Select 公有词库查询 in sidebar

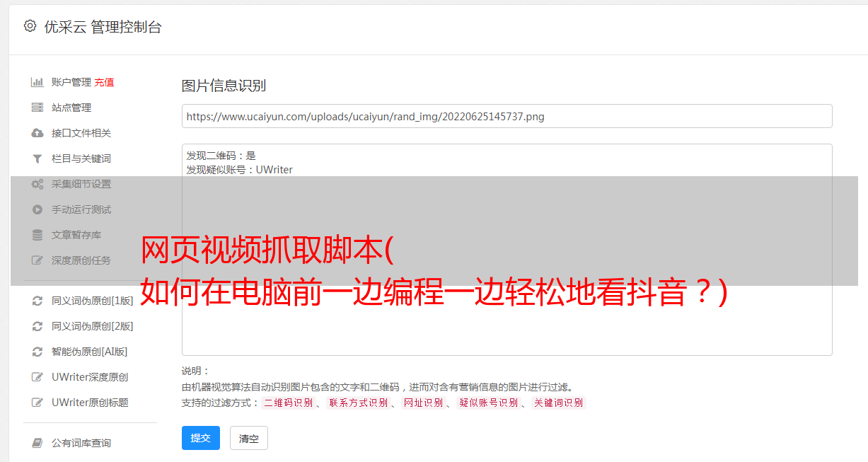click(81, 443)
